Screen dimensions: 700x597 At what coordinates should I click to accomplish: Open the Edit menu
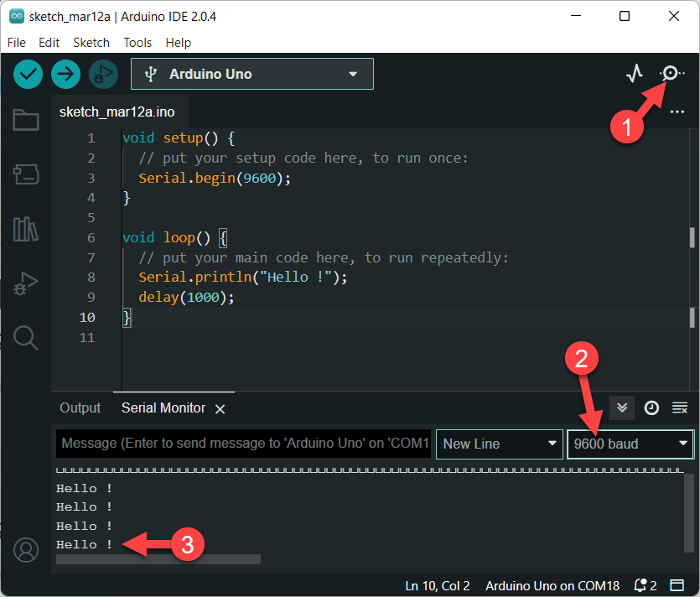49,43
